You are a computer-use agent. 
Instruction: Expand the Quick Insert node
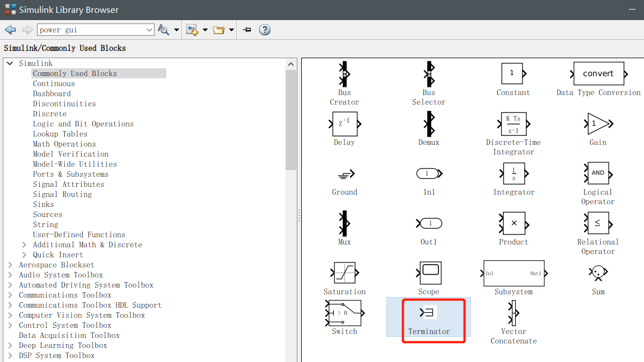(24, 255)
